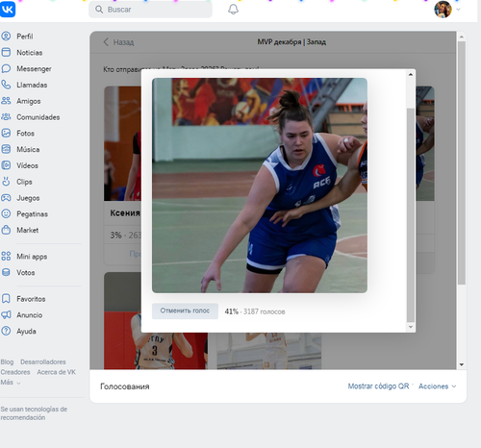The height and width of the screenshot is (448, 481).
Task: Open notifications bell icon
Action: (233, 10)
